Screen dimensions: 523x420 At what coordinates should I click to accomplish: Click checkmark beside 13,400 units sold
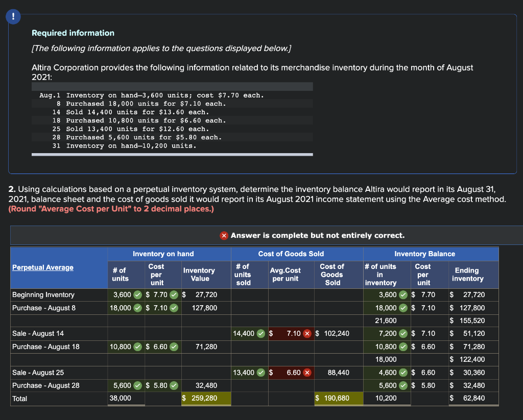261,373
